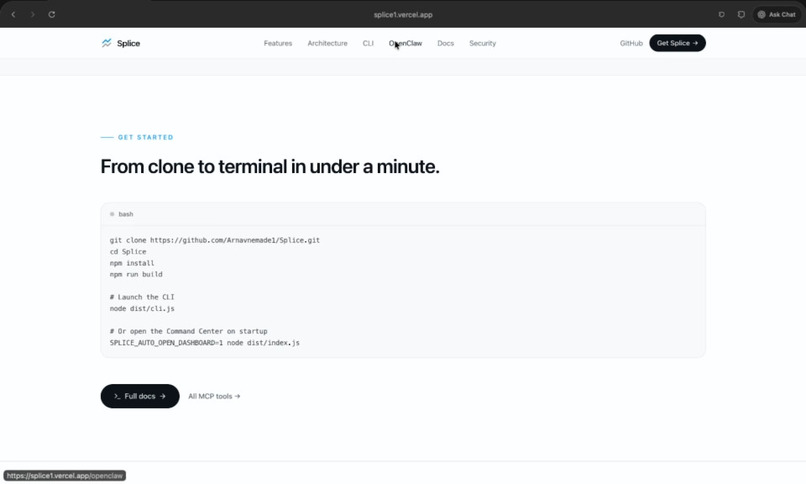Click the Command Center on startup comment

coord(188,331)
